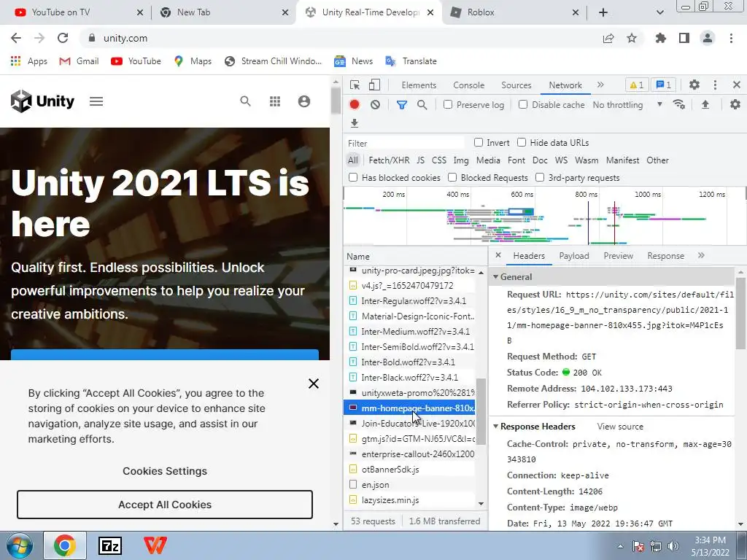Click the DevTools inspect element picker icon

click(355, 85)
